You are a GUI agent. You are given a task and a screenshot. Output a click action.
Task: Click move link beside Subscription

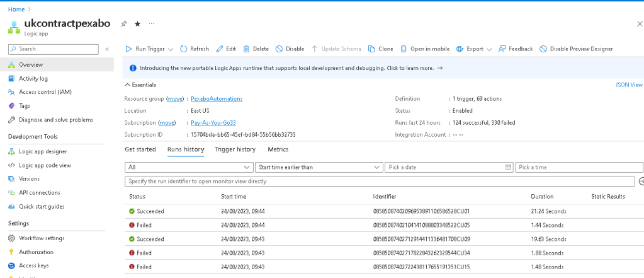(x=167, y=122)
